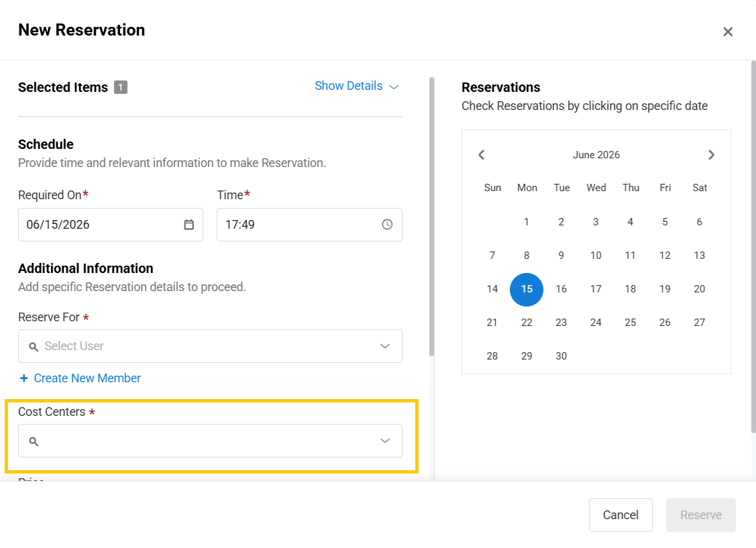Select June 20 in the calendar
756x548 pixels.
tap(700, 289)
